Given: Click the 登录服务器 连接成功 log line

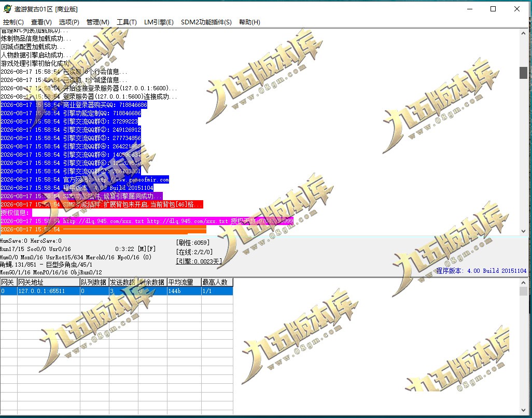Looking at the screenshot, I should [x=89, y=96].
